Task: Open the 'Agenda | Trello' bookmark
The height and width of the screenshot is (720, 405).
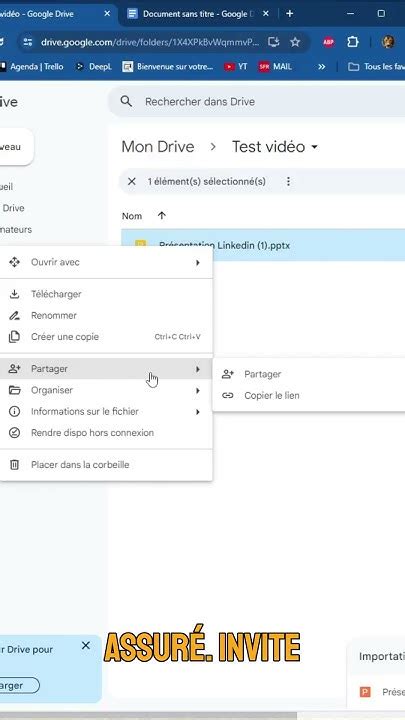Action: point(31,67)
